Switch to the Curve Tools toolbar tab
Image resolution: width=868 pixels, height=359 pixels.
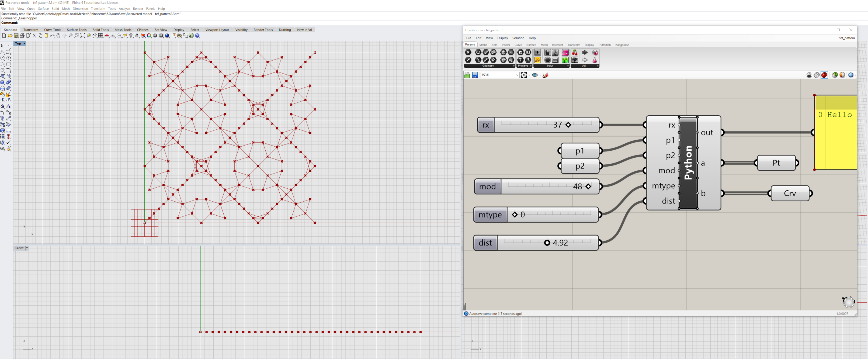[53, 30]
